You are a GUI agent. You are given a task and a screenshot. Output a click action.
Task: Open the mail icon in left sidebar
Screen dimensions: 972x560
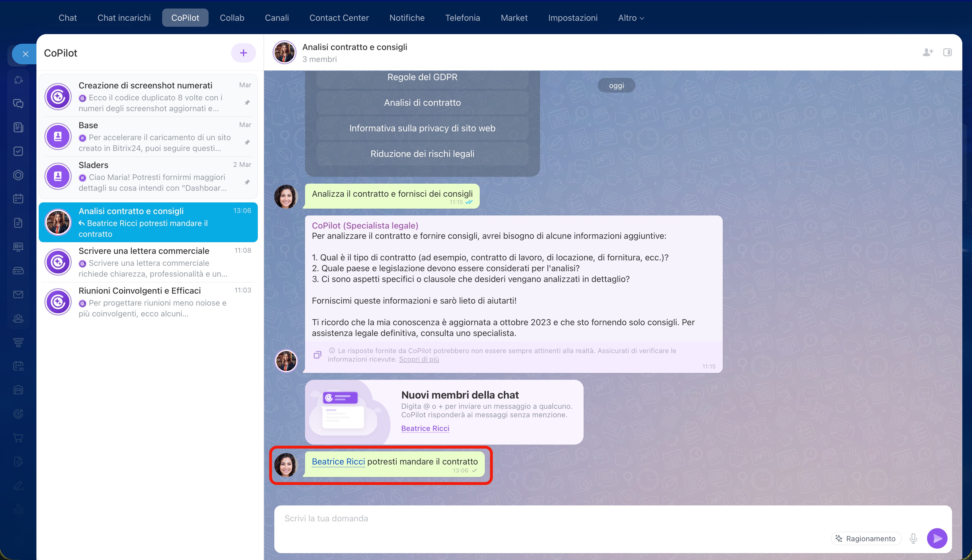(18, 294)
